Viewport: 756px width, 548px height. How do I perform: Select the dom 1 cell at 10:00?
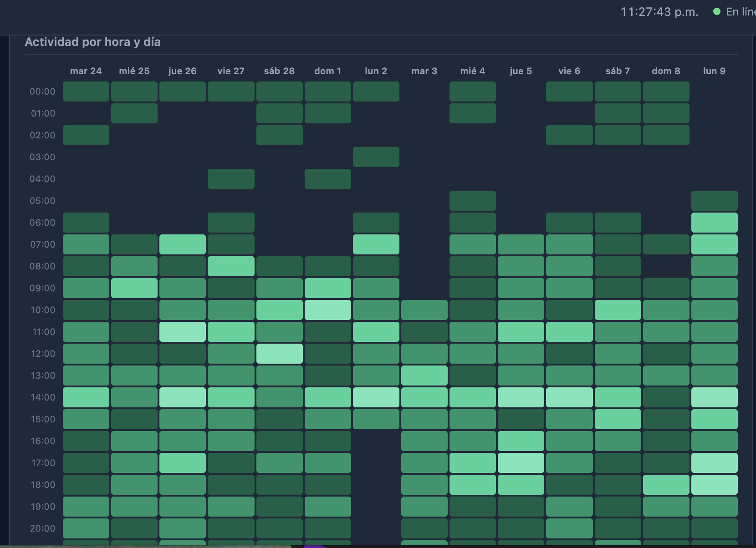[327, 310]
